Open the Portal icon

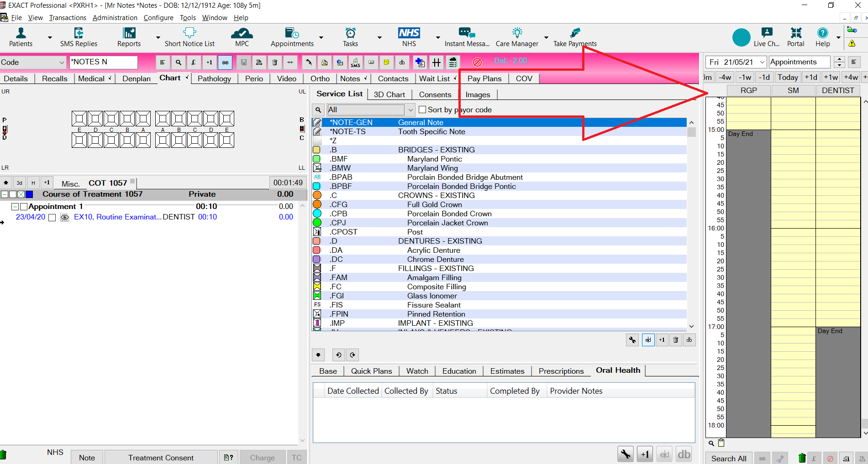[796, 37]
